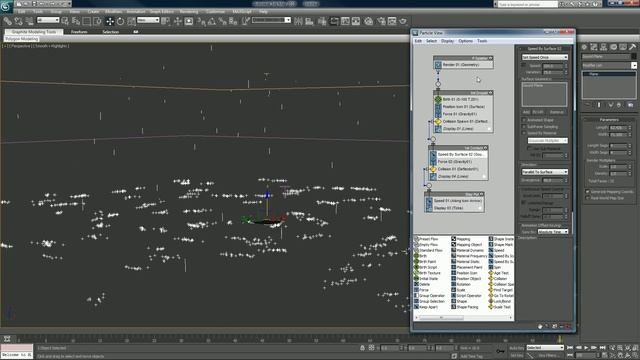Screen dimensions: 640x360
Task: Toggle the Unlimited Range checkbox
Action: [524, 202]
